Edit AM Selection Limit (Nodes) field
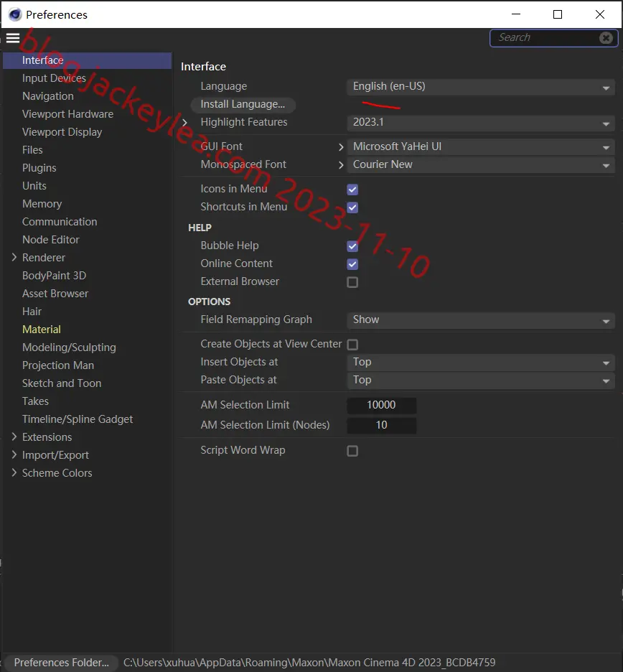 [381, 426]
